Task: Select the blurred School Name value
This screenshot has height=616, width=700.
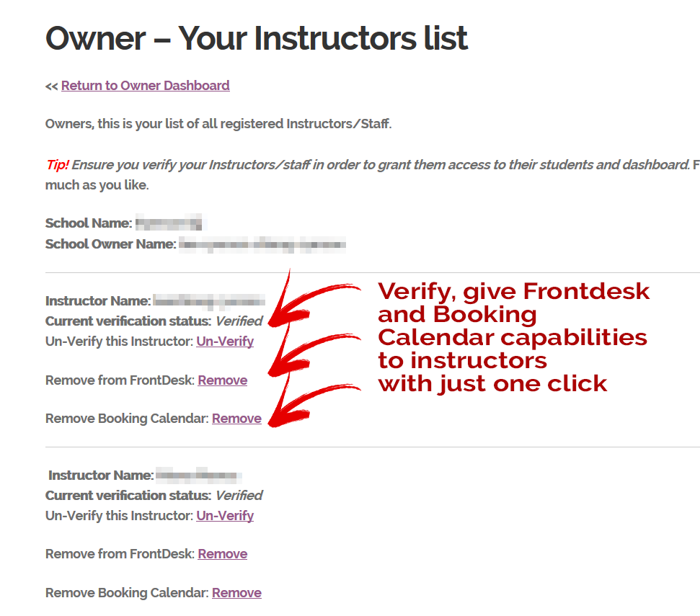Action: [x=171, y=223]
